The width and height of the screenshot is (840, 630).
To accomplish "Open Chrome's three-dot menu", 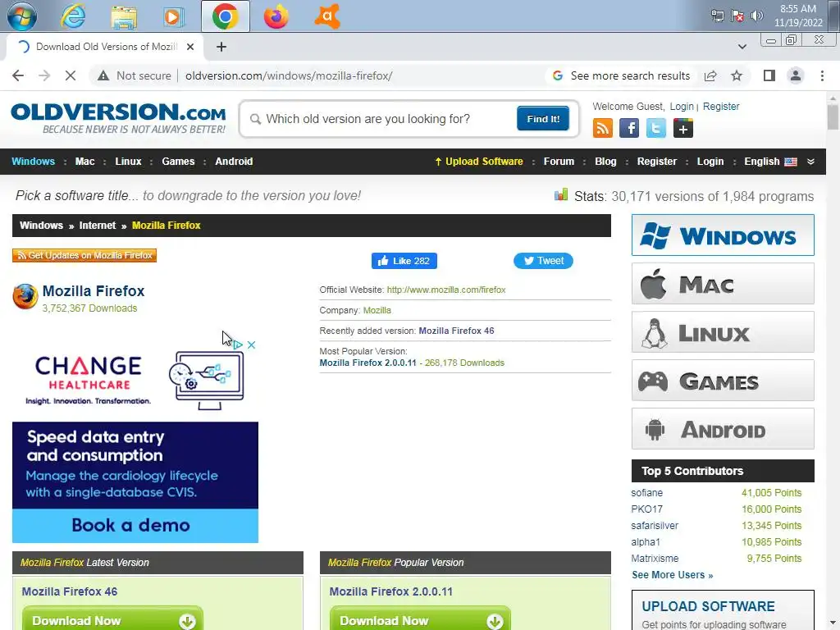I will [822, 75].
